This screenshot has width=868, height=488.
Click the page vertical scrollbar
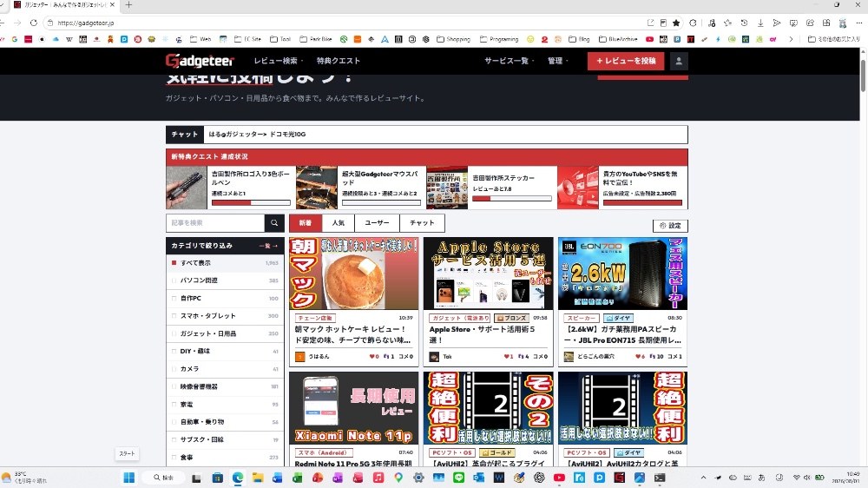pos(863,75)
